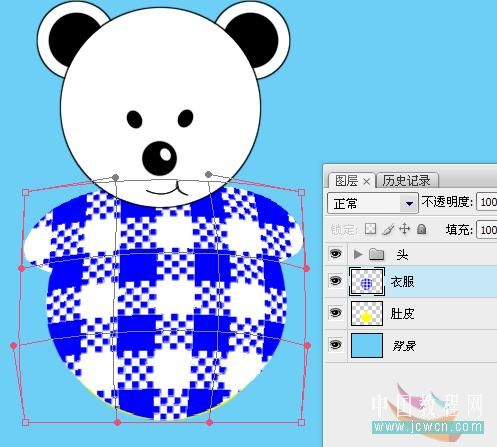Click the lock all padlock icon
Screen dimensions: 497x447
(x=422, y=229)
